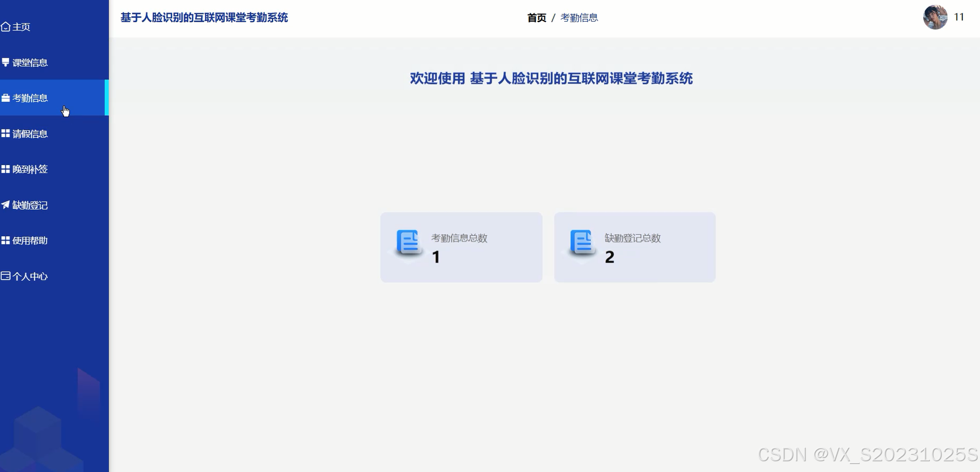This screenshot has width=980, height=472.
Task: Click the paper plane icon beside 缺勤登记
Action: 5,204
